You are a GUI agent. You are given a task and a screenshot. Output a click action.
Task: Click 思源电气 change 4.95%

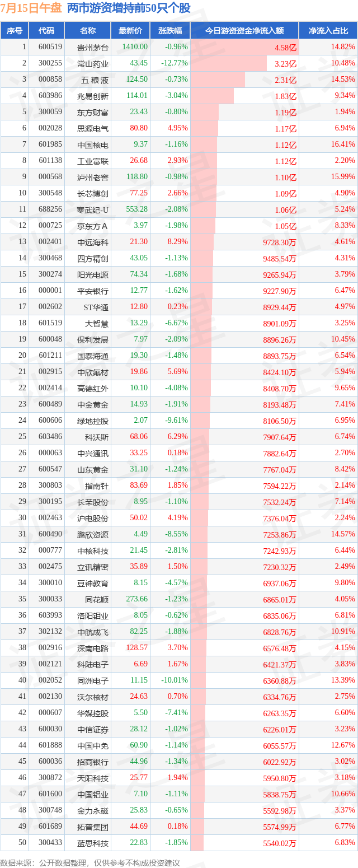(x=178, y=128)
